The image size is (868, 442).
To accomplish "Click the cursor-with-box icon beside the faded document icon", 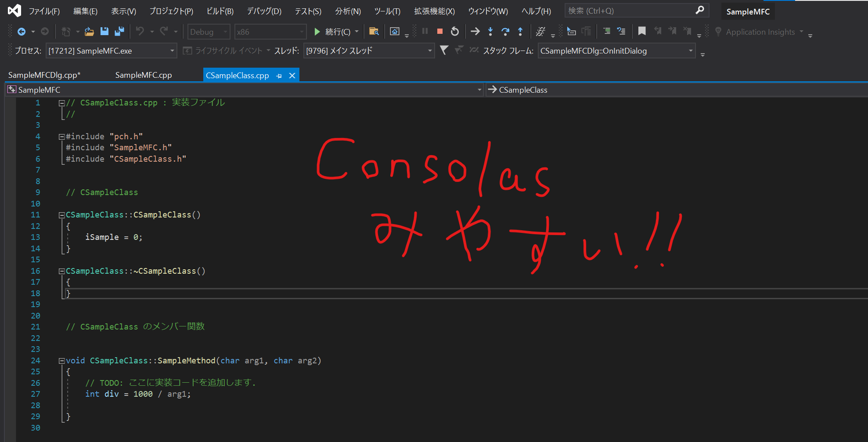I will click(571, 31).
